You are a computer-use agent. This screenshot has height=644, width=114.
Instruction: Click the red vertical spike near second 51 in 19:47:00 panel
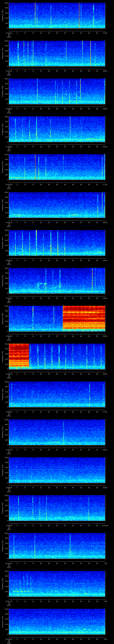(90, 53)
